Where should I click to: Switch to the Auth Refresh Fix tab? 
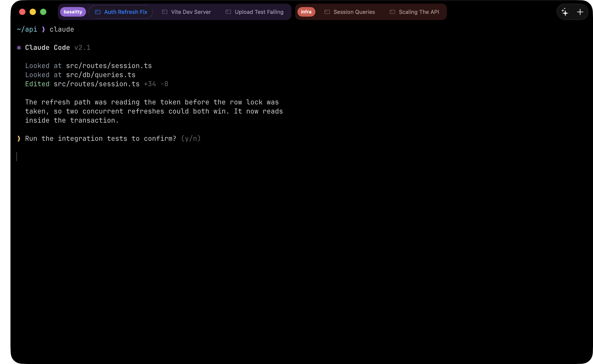point(121,12)
